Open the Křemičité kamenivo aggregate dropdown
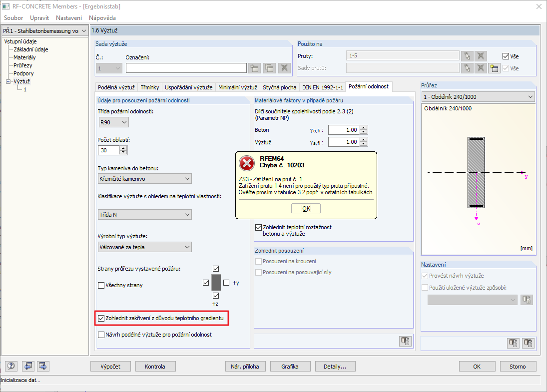This screenshot has height=392, width=547. [x=145, y=179]
